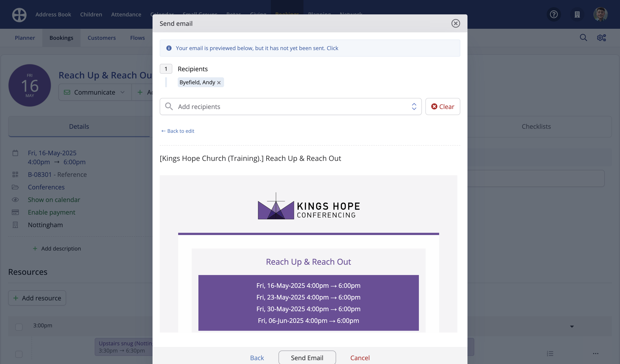Click Add description
620x364 pixels.
coord(57,249)
